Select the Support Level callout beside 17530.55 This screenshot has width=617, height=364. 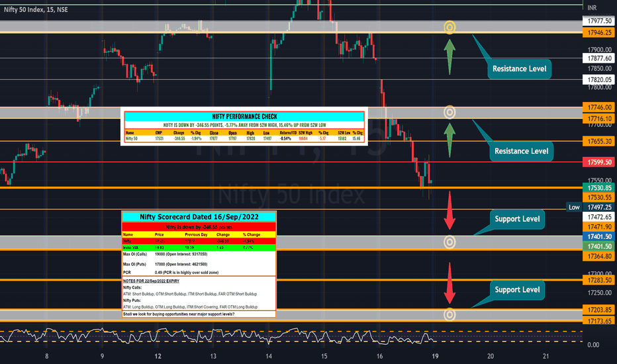tap(517, 219)
